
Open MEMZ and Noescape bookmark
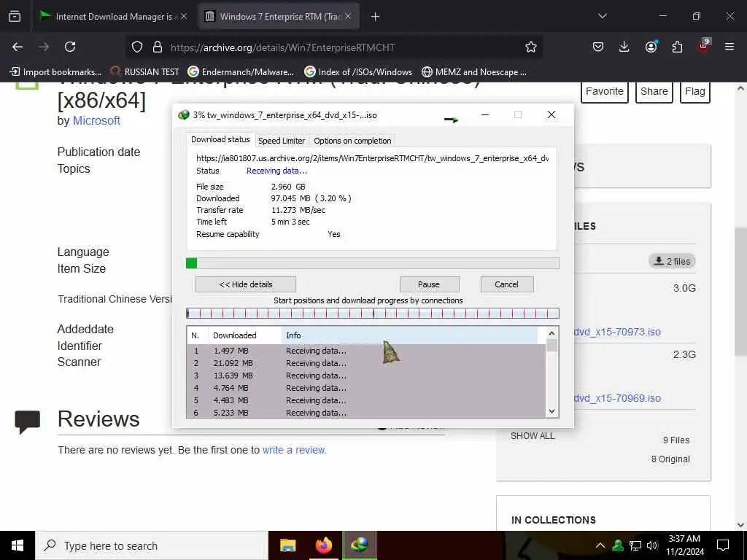click(x=474, y=72)
